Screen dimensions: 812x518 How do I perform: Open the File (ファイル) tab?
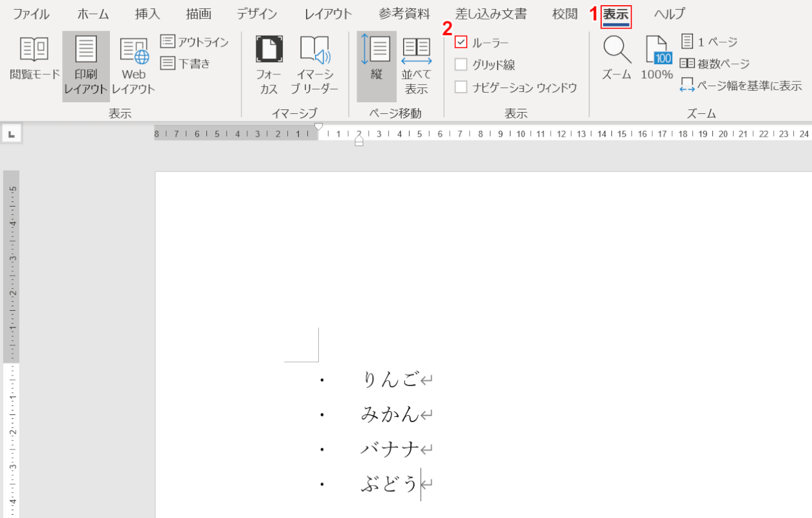coord(31,14)
